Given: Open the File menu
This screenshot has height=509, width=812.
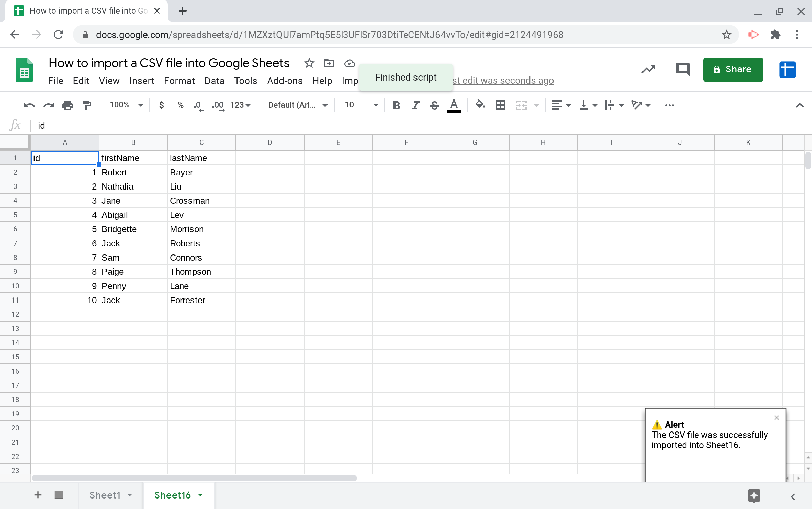Looking at the screenshot, I should [55, 81].
